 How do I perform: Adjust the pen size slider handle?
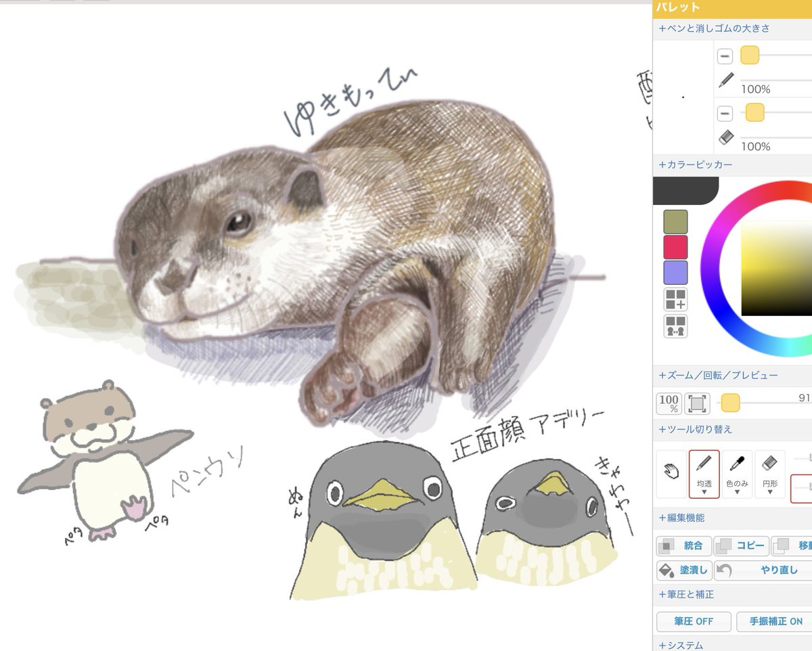pos(750,55)
